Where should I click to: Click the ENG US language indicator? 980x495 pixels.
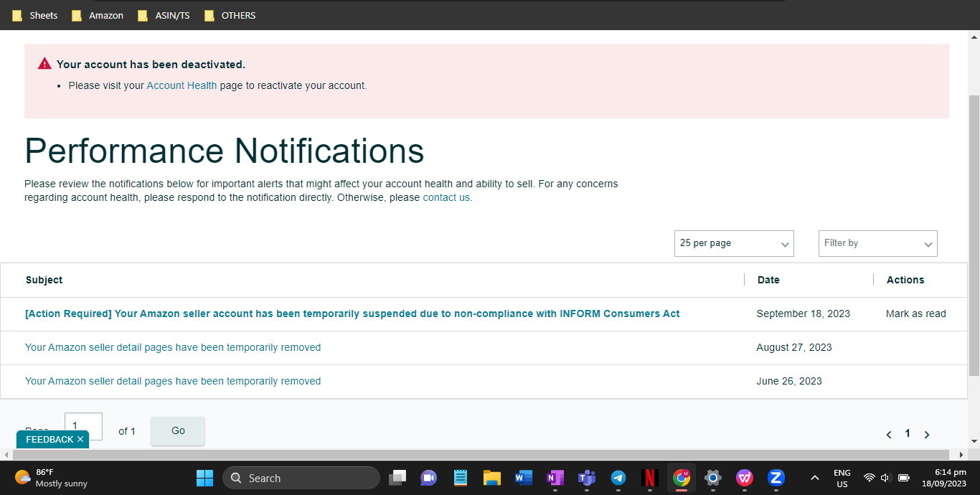[842, 478]
